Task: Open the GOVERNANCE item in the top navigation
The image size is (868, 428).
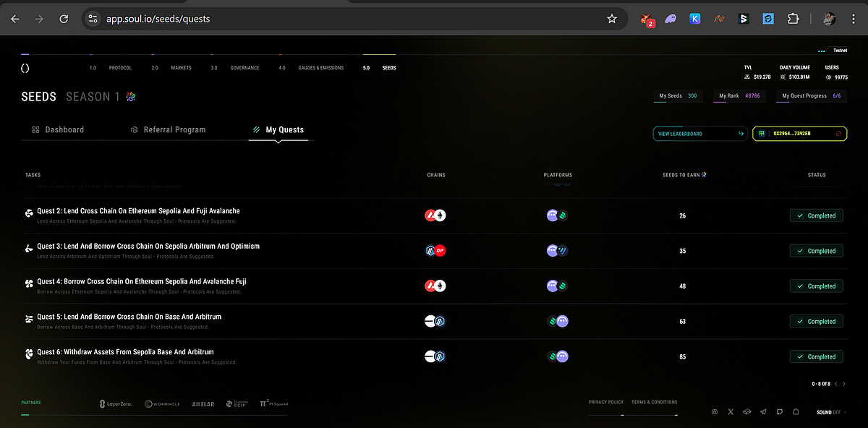Action: point(244,67)
